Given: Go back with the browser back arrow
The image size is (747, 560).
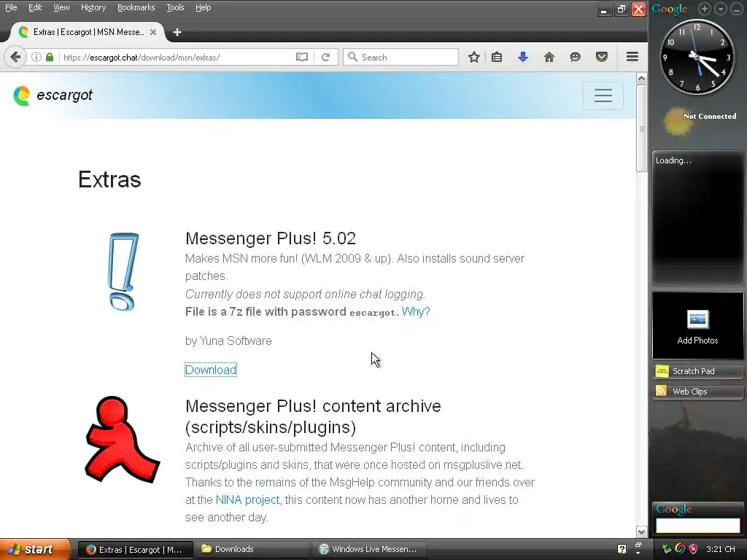Looking at the screenshot, I should (15, 57).
